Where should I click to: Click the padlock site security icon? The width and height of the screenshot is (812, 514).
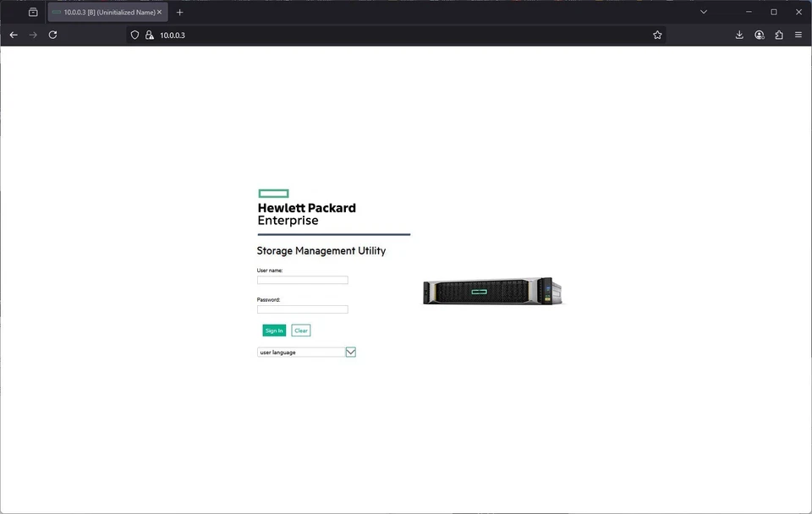(150, 35)
